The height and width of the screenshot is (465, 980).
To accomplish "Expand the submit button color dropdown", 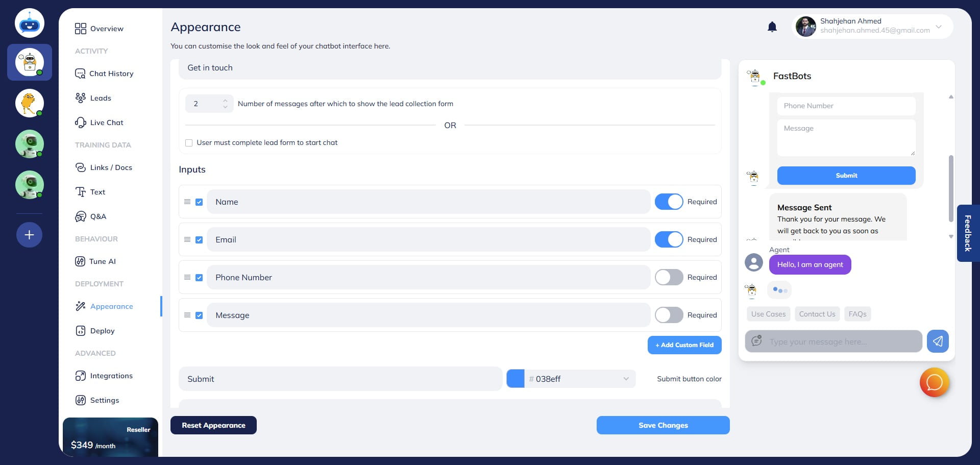I will pyautogui.click(x=626, y=379).
